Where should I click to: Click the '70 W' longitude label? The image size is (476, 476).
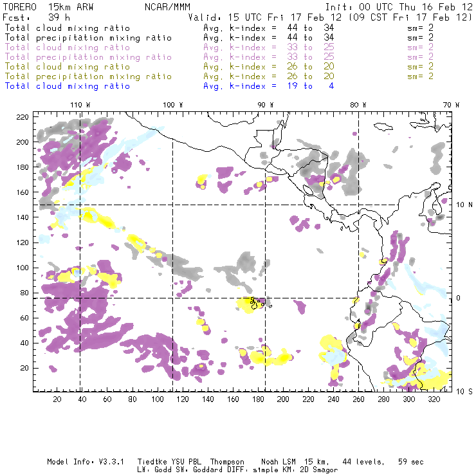coord(451,105)
